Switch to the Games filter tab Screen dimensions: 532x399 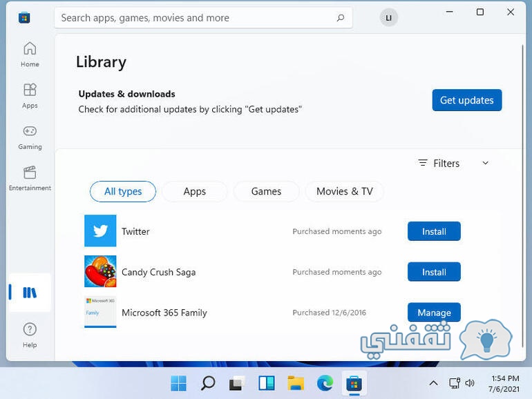click(266, 191)
